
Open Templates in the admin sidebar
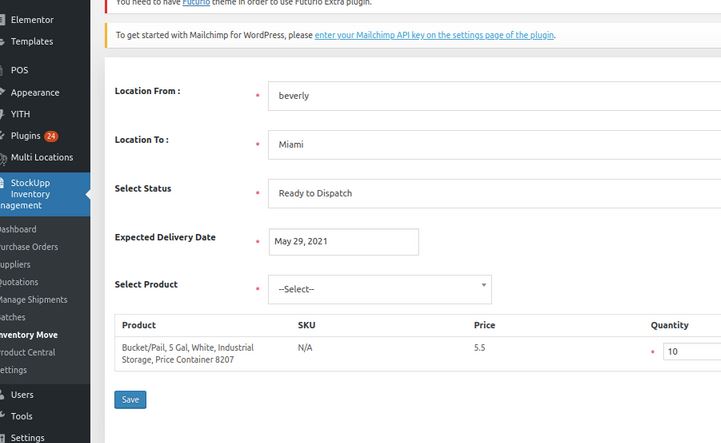pos(32,41)
